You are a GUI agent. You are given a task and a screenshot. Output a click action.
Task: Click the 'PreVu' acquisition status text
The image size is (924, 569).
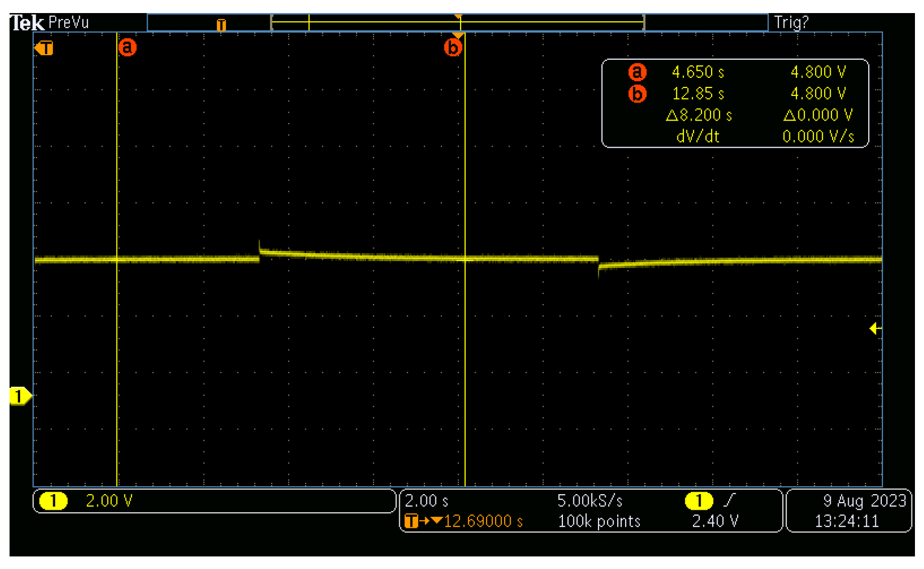(x=69, y=23)
